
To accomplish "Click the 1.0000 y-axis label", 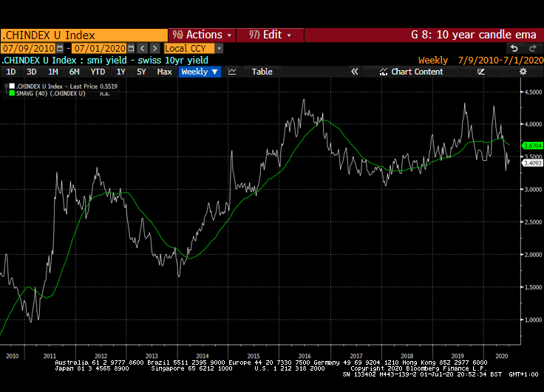I will click(x=533, y=320).
